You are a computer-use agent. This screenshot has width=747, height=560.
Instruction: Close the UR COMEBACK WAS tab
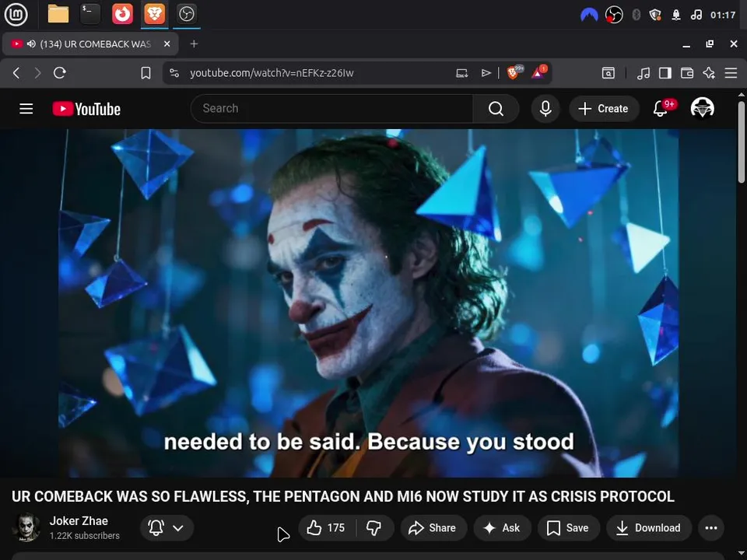coord(167,44)
